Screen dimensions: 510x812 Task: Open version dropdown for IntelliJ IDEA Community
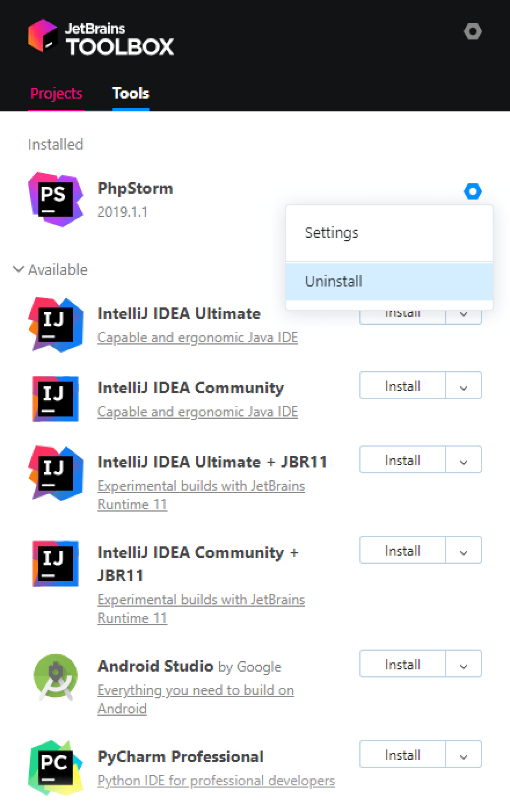tap(464, 386)
